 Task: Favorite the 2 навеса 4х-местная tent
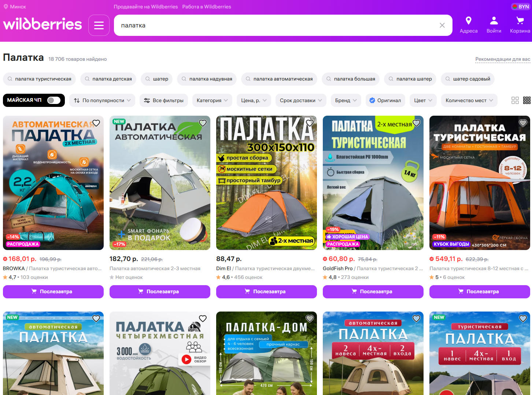(416, 318)
